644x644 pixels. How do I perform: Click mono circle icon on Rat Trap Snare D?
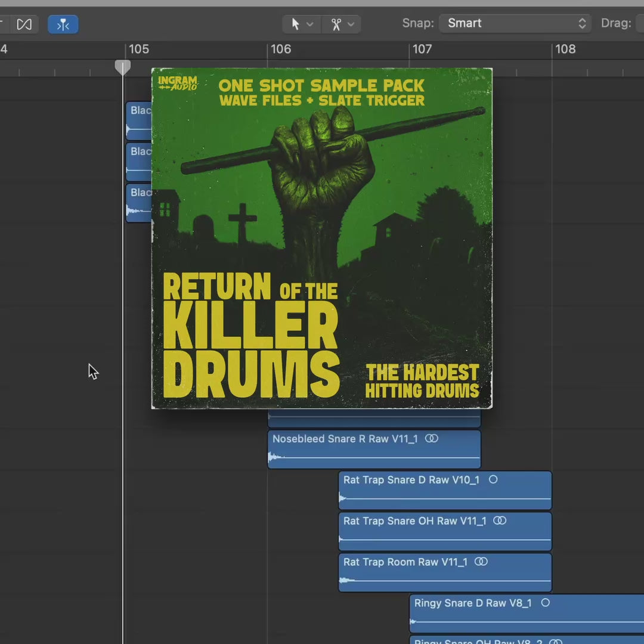(x=493, y=479)
